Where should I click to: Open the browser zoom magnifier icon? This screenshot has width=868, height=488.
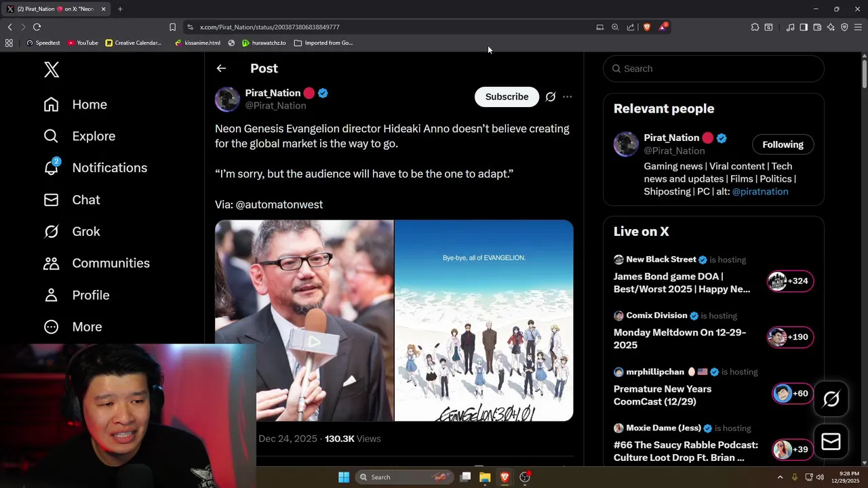click(x=615, y=27)
